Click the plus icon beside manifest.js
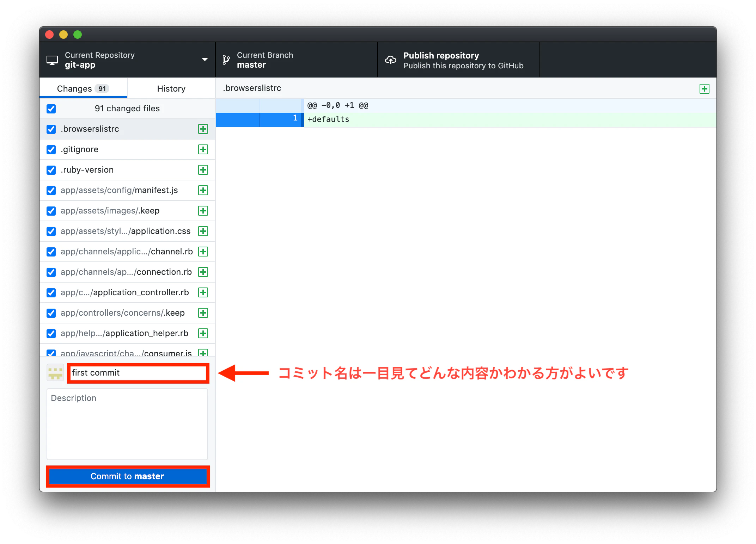This screenshot has height=544, width=756. pos(203,190)
